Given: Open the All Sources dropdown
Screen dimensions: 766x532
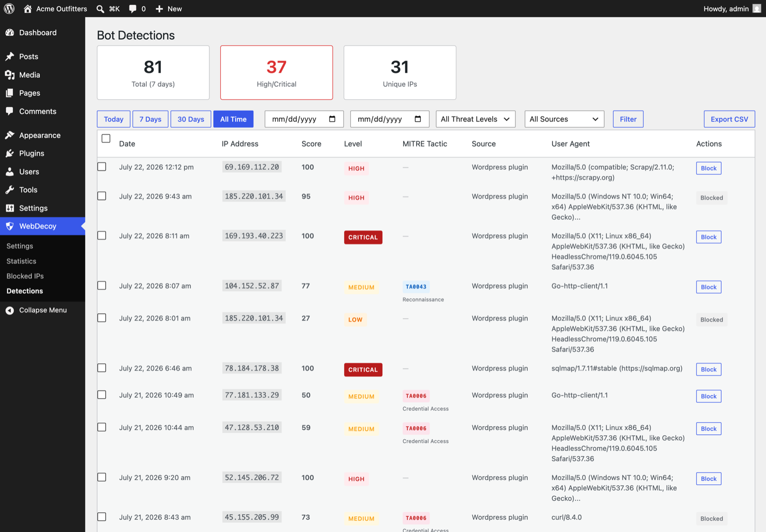Looking at the screenshot, I should coord(564,119).
